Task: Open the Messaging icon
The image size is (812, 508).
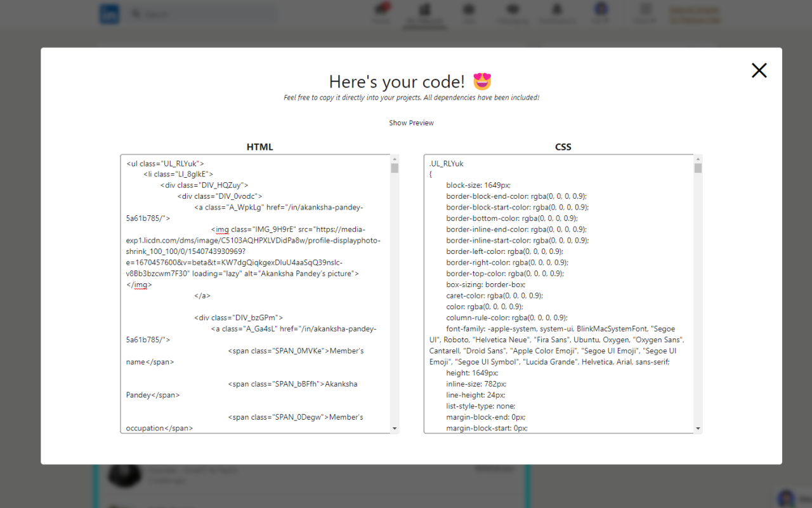Action: [x=512, y=13]
